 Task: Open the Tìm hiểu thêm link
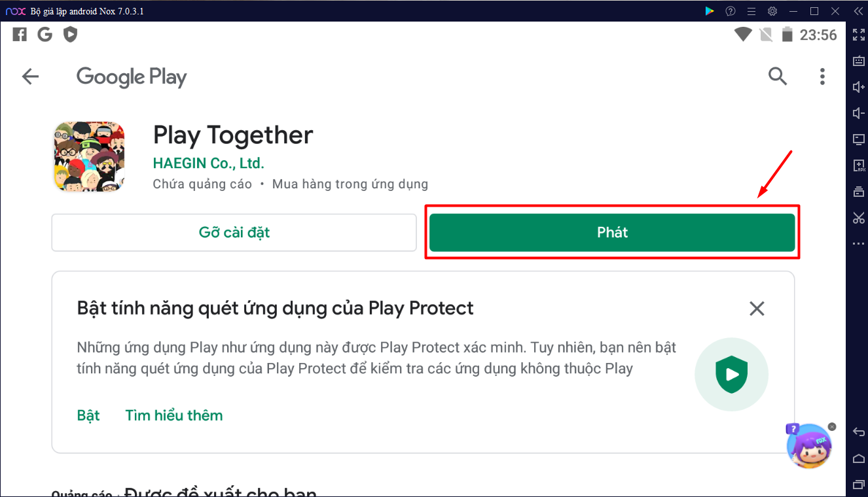174,415
